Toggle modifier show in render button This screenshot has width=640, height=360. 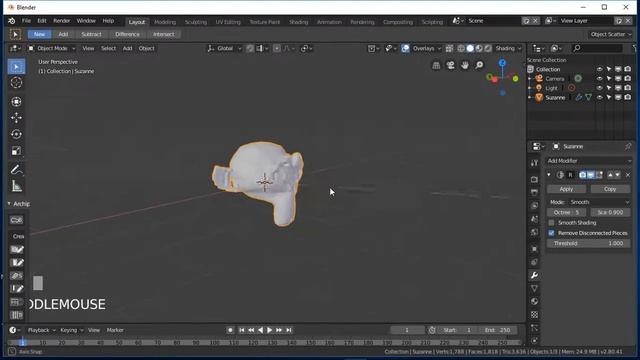point(582,175)
